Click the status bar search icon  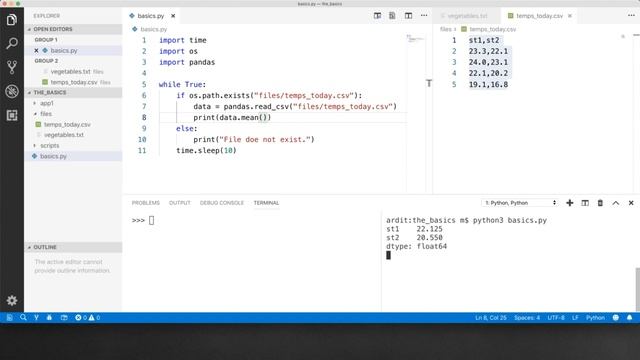click(23, 318)
